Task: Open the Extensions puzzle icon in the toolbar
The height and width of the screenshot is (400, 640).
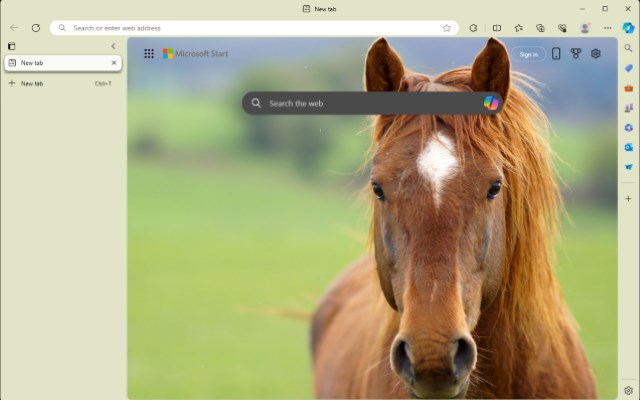Action: pyautogui.click(x=473, y=28)
